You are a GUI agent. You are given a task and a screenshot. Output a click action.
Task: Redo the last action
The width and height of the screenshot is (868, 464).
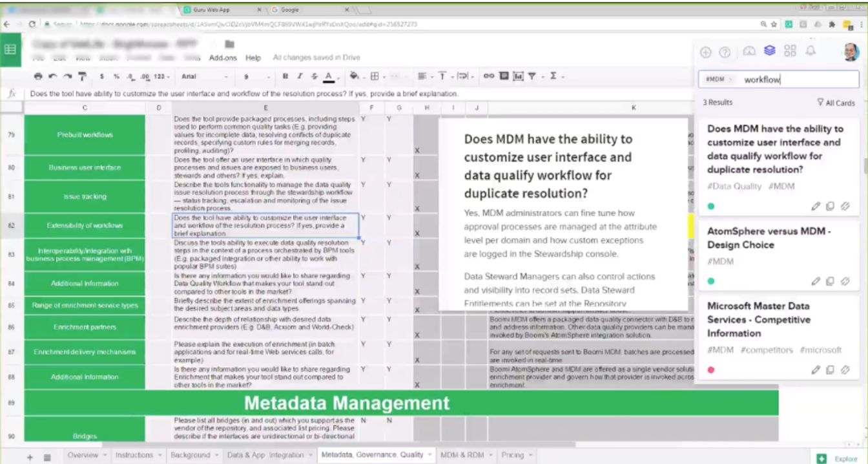pos(67,76)
